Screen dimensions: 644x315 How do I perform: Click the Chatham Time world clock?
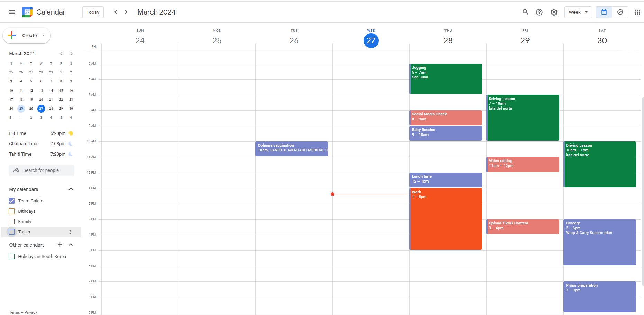(x=41, y=144)
